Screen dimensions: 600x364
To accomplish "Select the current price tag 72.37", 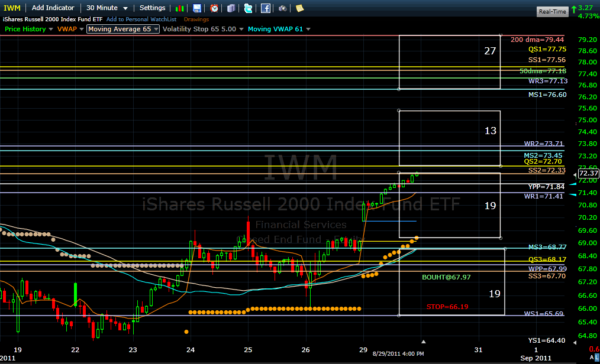I will (x=589, y=173).
